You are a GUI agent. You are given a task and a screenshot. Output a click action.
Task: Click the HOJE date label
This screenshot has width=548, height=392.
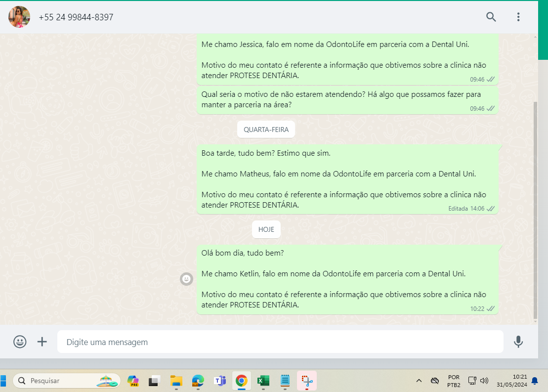pos(266,229)
